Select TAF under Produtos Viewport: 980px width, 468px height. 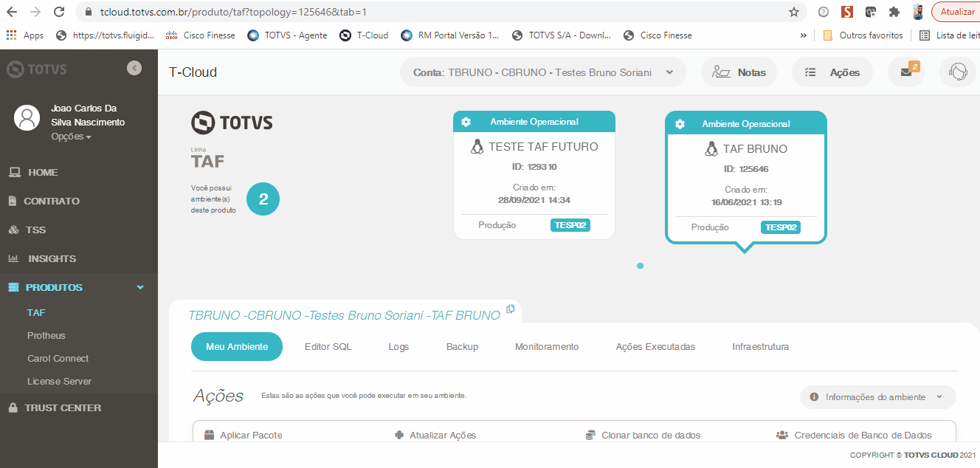[x=36, y=312]
